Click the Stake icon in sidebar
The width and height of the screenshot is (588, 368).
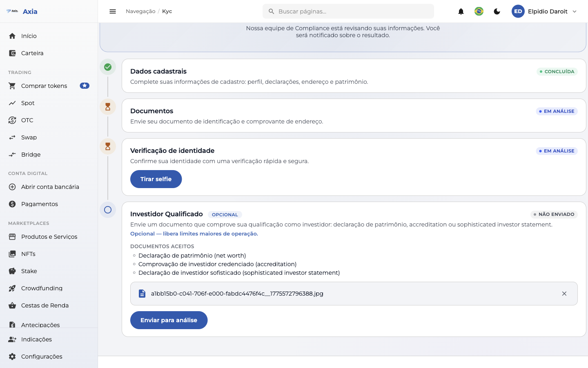12,271
